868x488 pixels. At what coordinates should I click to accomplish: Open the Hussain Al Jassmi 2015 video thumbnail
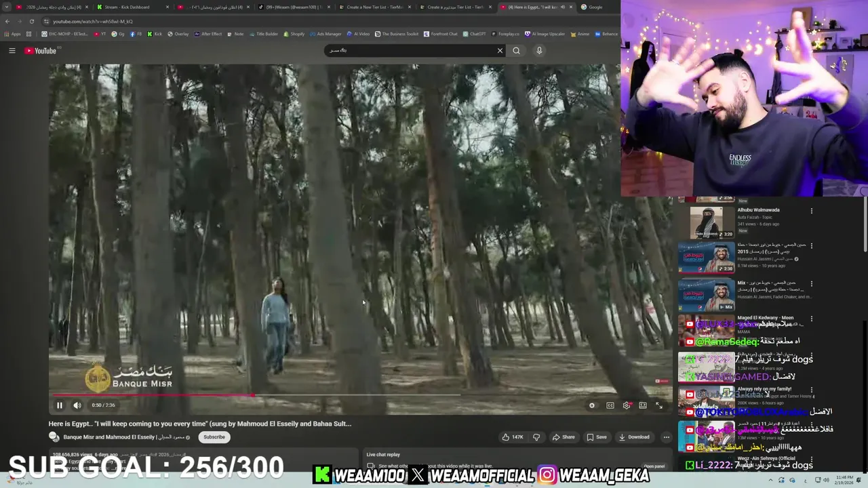(x=707, y=258)
